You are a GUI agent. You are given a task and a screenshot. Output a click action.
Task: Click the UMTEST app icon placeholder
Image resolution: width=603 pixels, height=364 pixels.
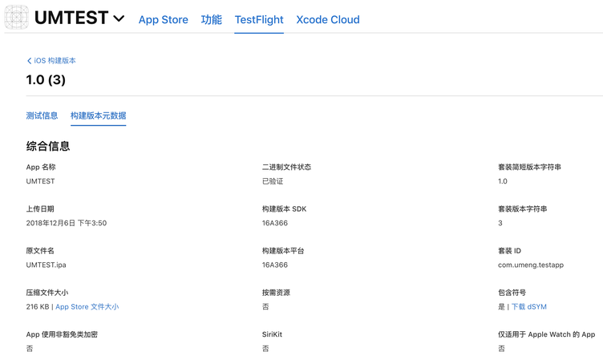[17, 18]
